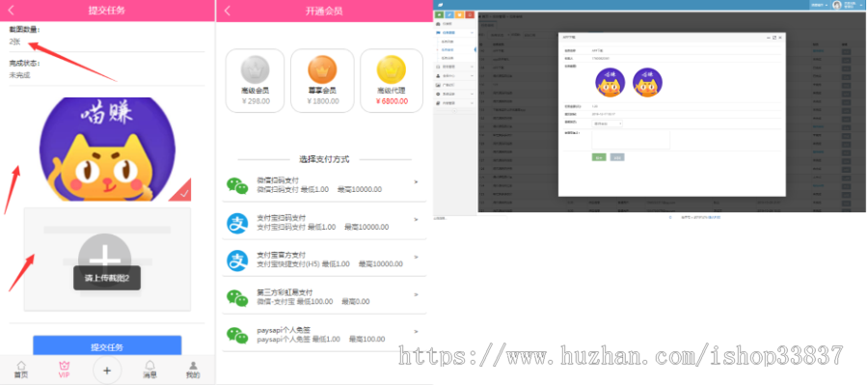Viewport: 868px width, 385px height.
Task: Expand the 财务管理 sidebar menu arrow
Action: 472,67
